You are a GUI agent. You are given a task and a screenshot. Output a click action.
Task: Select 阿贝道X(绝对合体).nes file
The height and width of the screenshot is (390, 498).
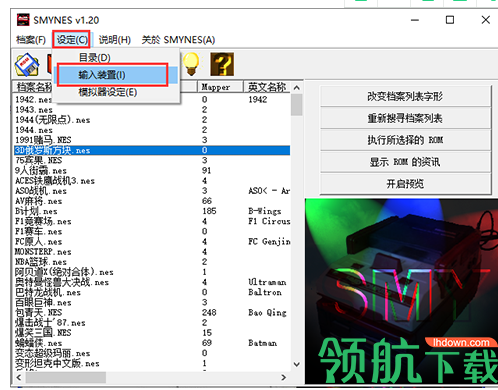click(x=152, y=272)
